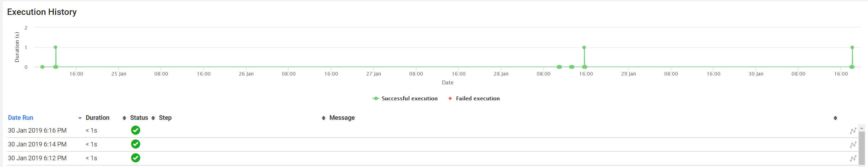Click the Message column sort arrows
Screen dimensions: 868x167
tap(835, 118)
